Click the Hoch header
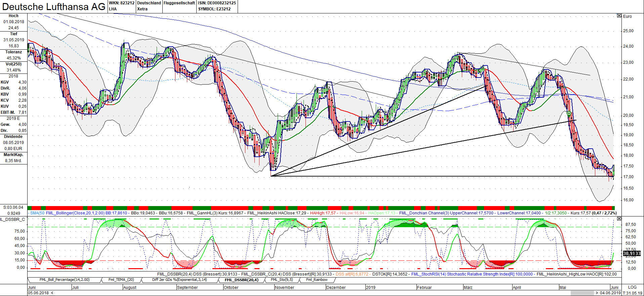This screenshot has width=644, height=296. [13, 16]
